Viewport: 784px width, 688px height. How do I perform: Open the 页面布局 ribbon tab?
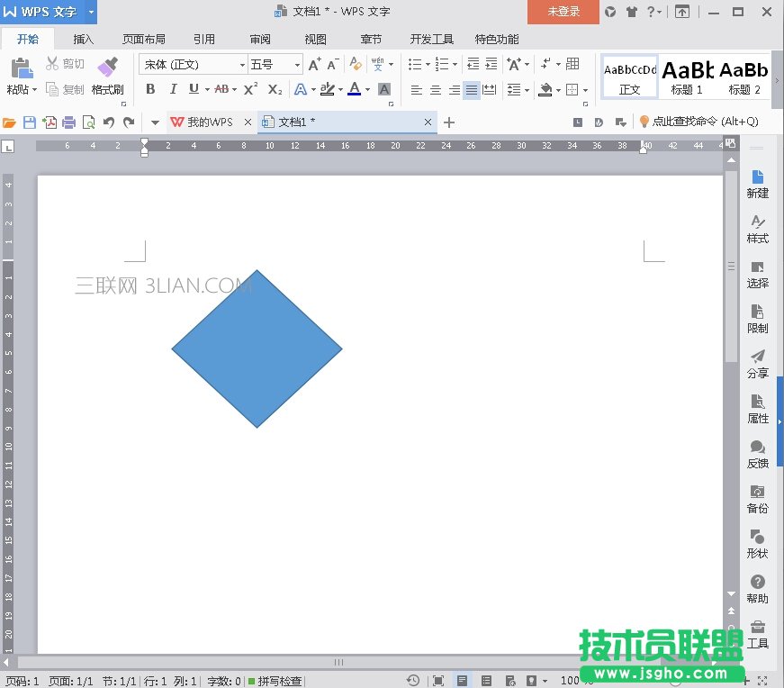tap(144, 40)
